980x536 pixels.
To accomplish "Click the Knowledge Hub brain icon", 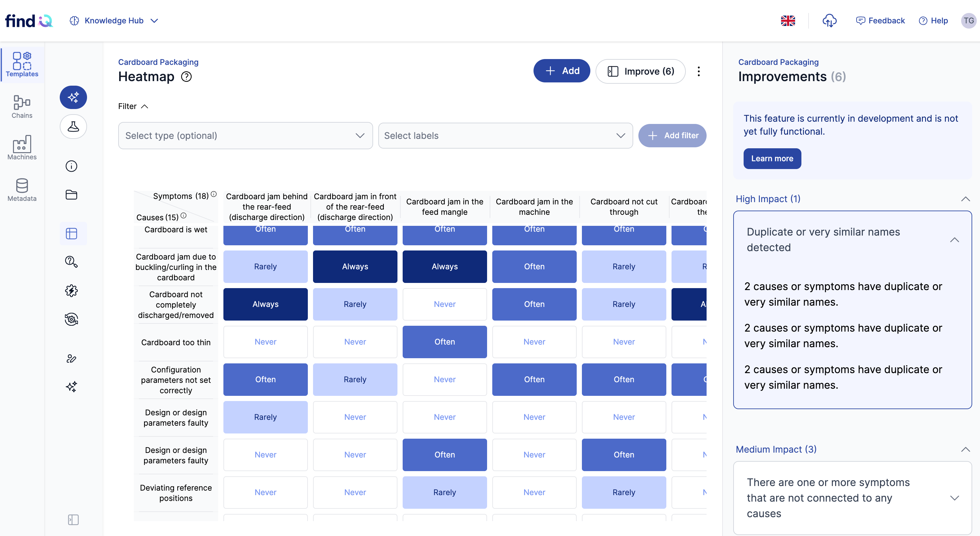I will (x=74, y=20).
